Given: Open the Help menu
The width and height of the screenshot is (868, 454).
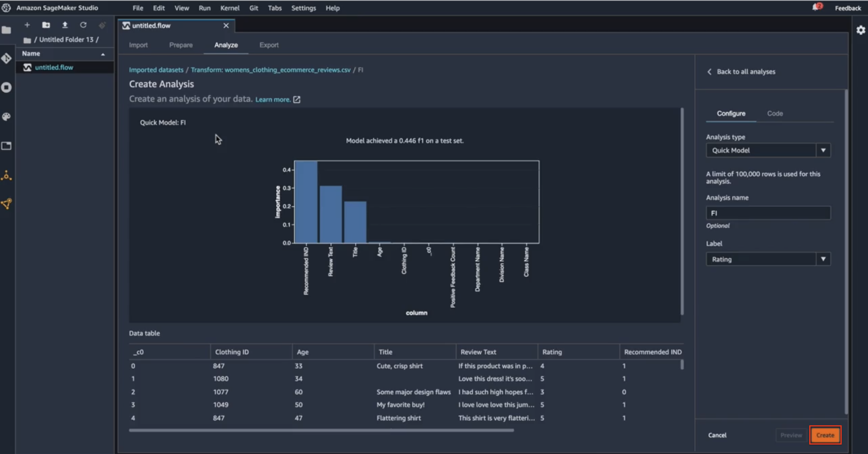Looking at the screenshot, I should [x=333, y=8].
